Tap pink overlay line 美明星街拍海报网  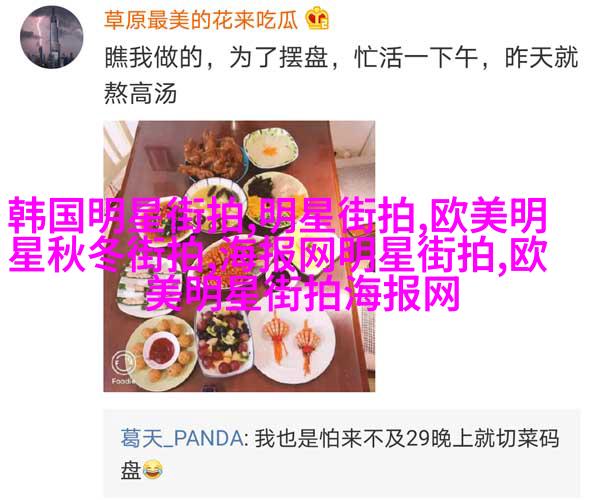pos(302,294)
